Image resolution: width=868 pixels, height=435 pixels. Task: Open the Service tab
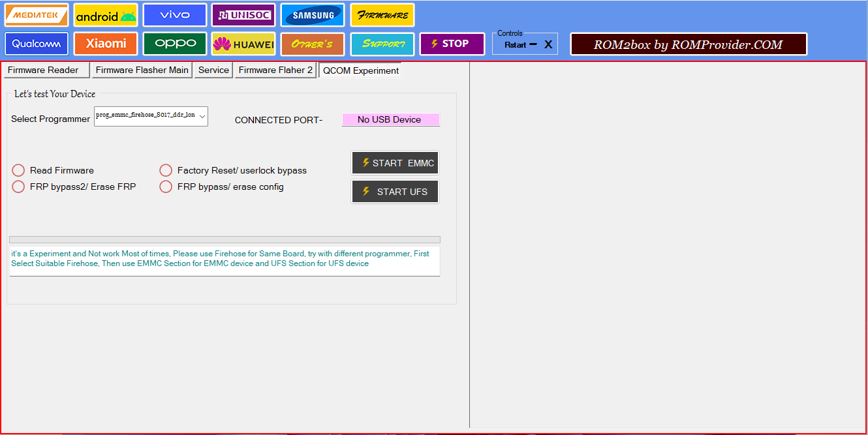pos(213,69)
